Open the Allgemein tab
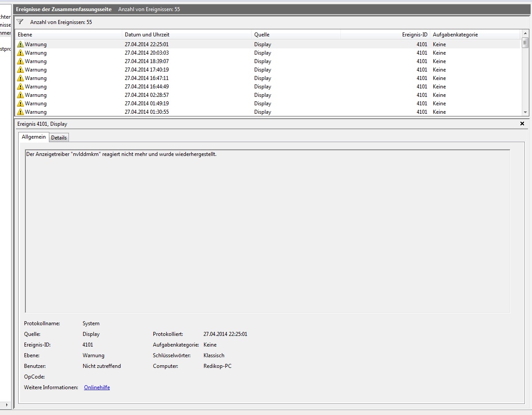 (34, 137)
